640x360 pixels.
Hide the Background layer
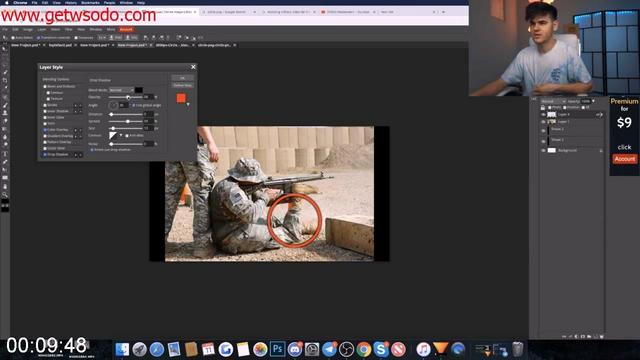point(543,151)
